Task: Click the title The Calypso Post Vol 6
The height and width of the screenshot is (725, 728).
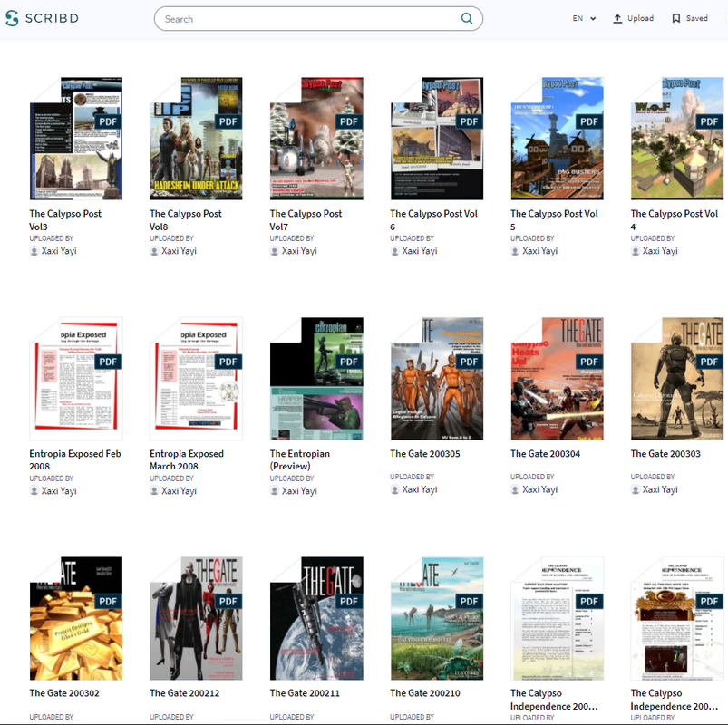Action: [433, 220]
